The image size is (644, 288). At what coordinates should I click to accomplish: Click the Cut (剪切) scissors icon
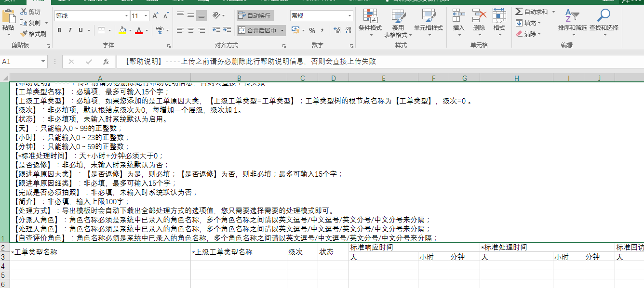click(x=24, y=12)
